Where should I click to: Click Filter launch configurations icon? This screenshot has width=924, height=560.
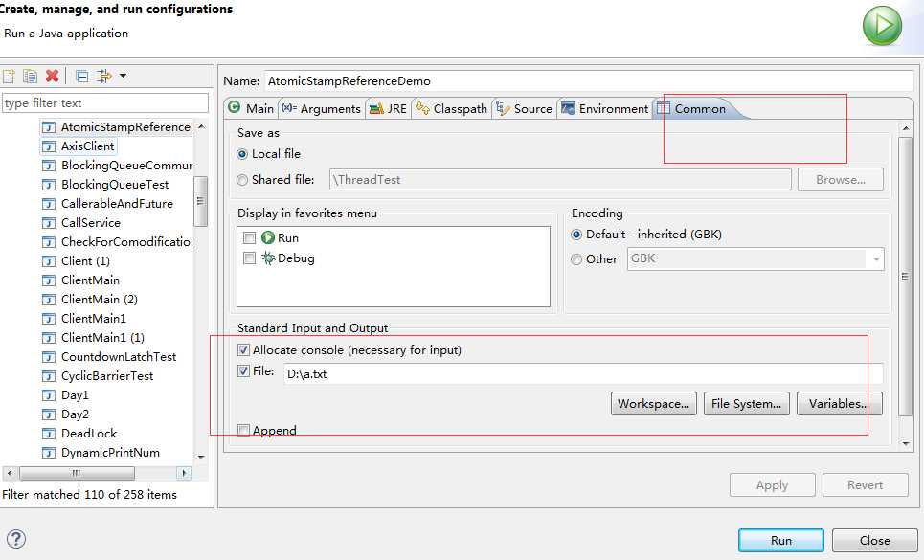103,76
